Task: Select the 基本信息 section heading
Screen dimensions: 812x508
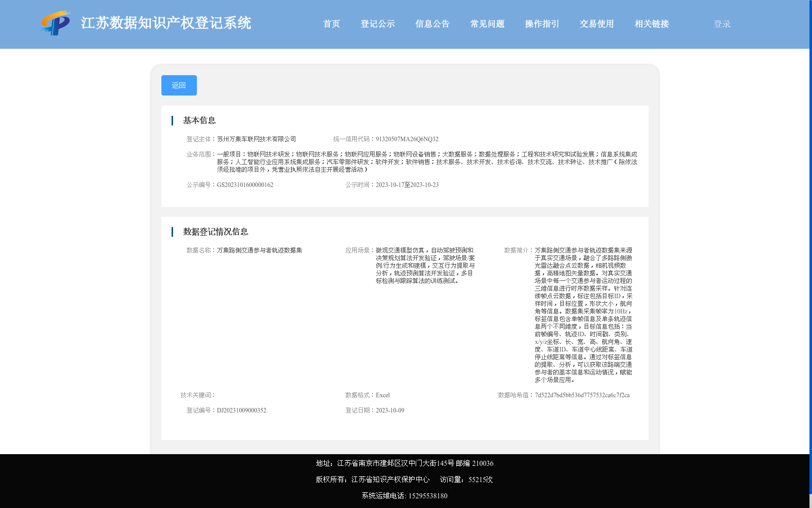Action: click(199, 120)
